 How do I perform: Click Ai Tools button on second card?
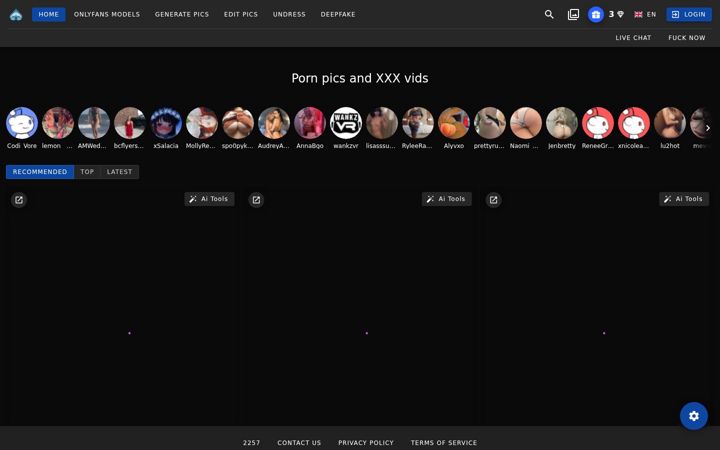click(x=447, y=199)
